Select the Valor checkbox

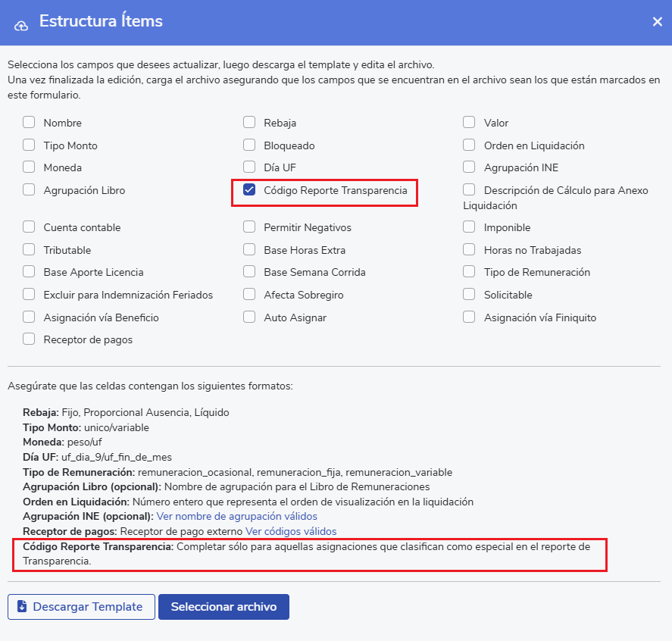point(470,123)
